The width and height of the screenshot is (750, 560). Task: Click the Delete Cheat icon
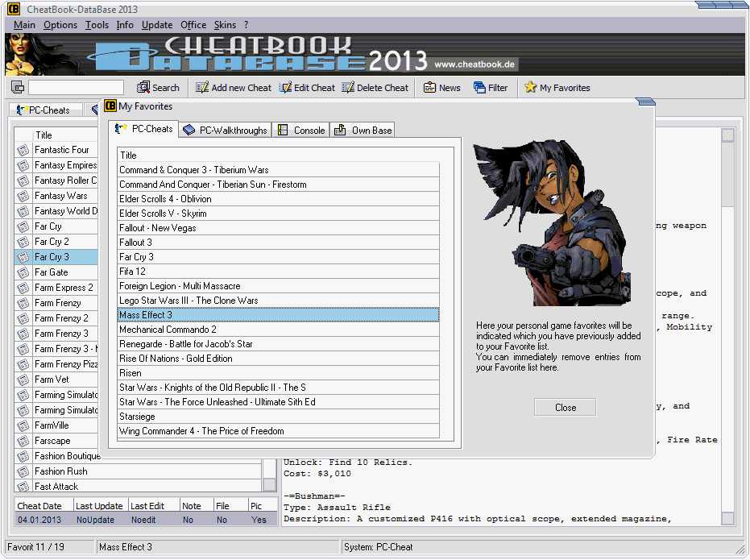click(x=348, y=88)
